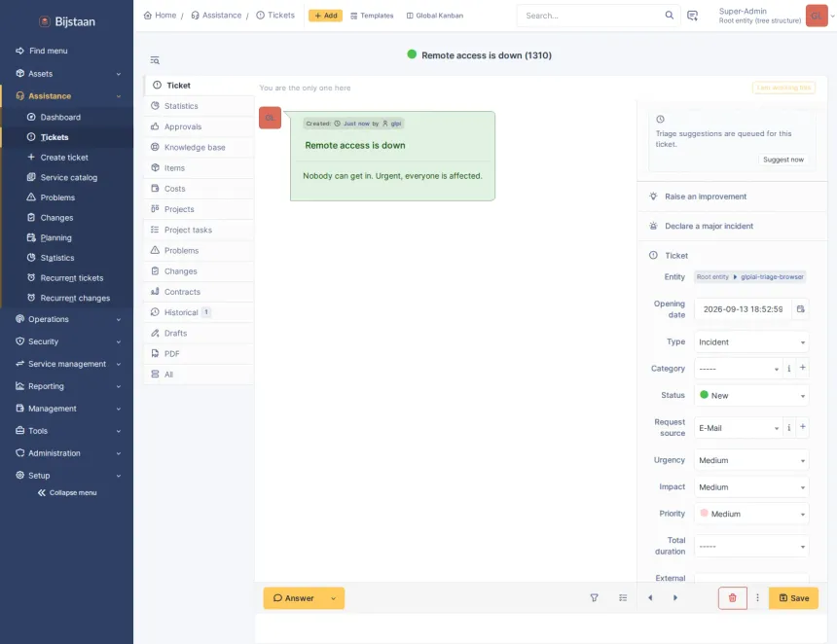Viewport: 837px width, 644px height.
Task: Click the Opening date field
Action: [x=744, y=309]
